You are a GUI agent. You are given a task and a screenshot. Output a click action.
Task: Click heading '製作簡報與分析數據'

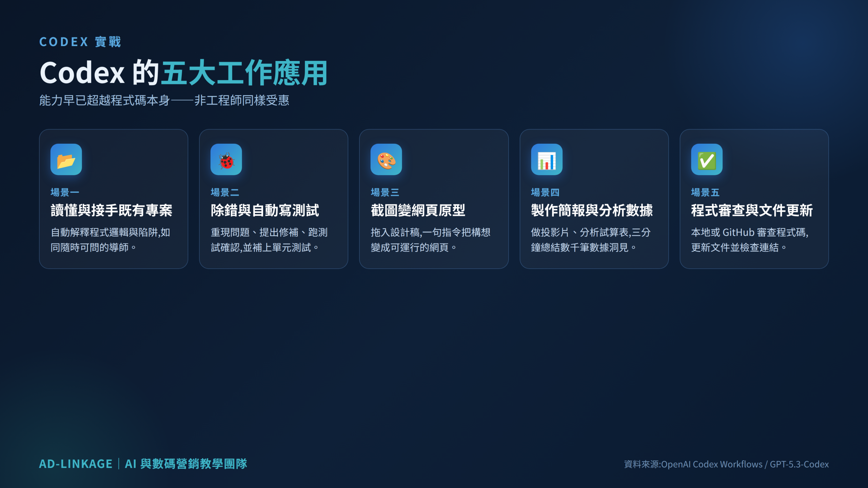point(592,210)
